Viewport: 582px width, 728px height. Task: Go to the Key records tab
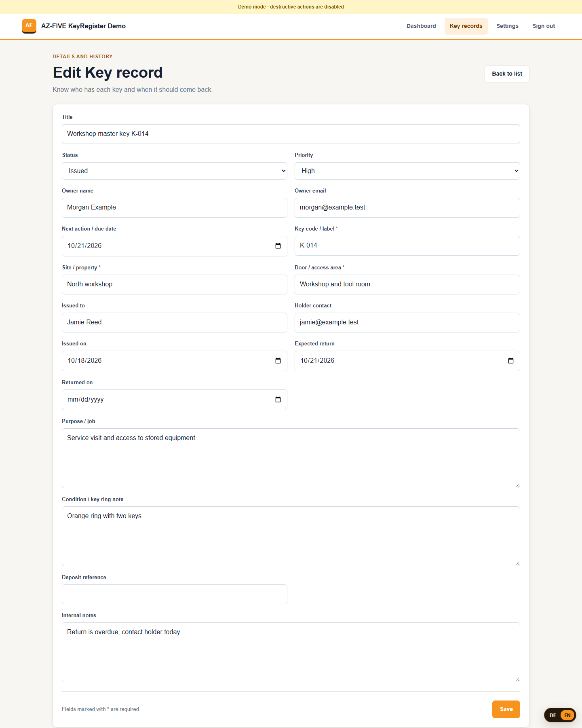tap(466, 26)
